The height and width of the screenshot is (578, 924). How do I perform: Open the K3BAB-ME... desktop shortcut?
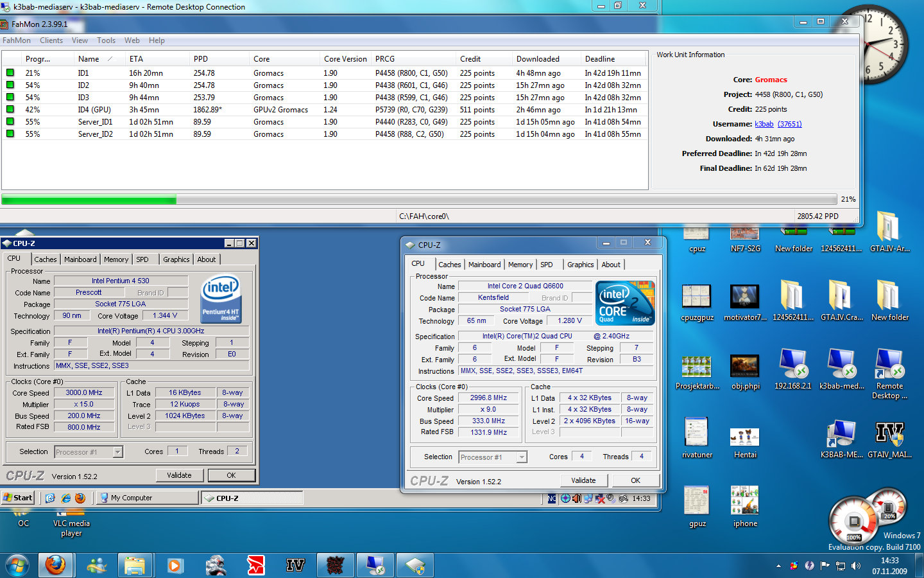point(841,438)
